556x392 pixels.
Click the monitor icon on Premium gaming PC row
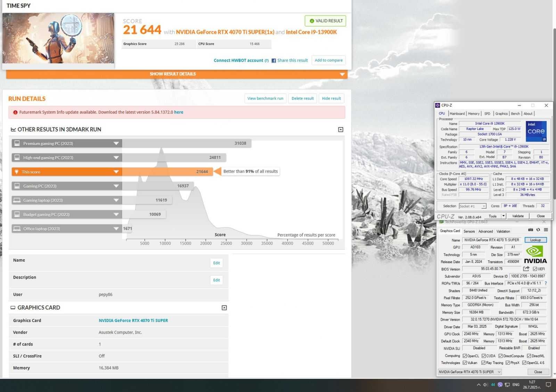(17, 143)
